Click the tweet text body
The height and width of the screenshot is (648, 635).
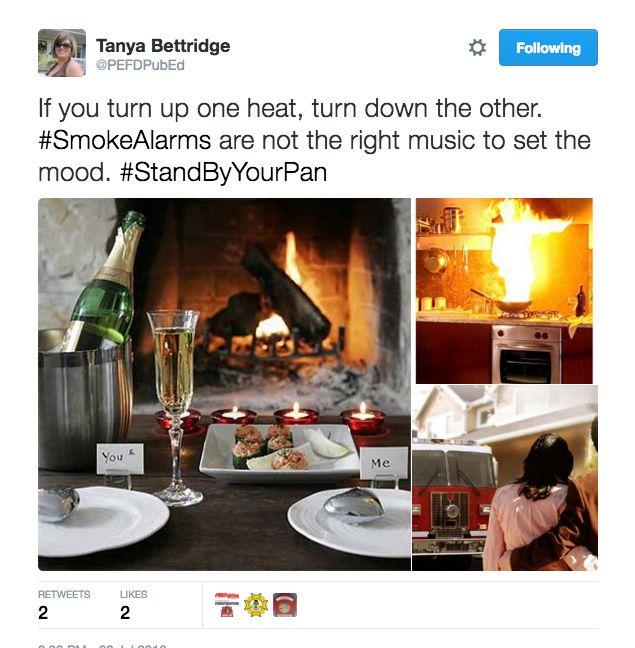click(314, 140)
